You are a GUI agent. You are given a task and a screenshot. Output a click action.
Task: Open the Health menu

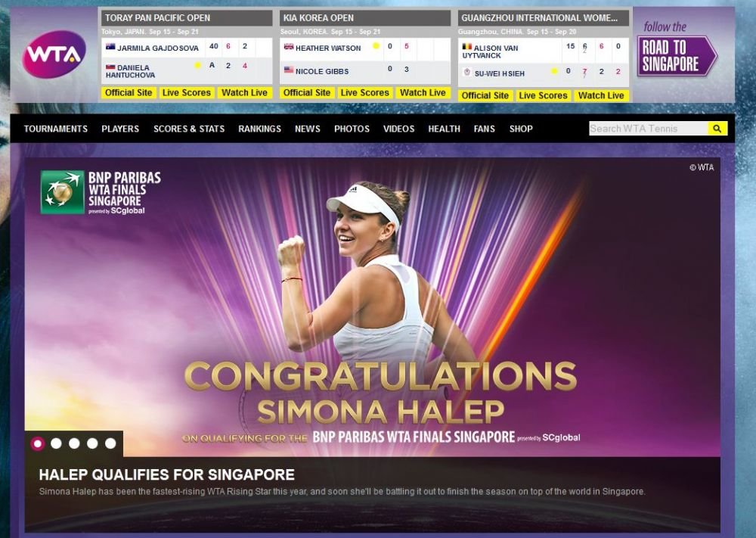(444, 129)
